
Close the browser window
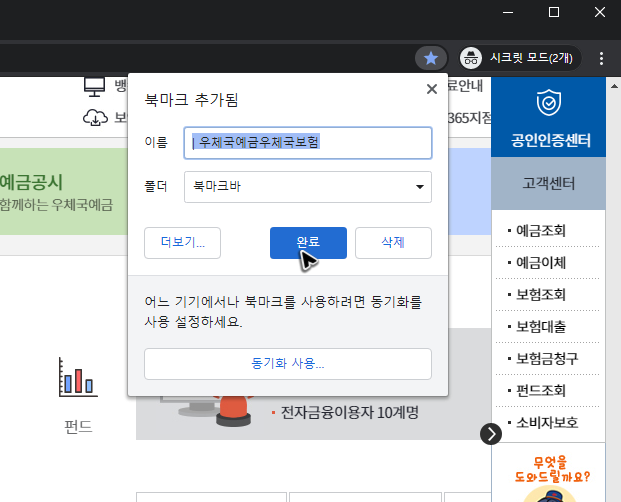pyautogui.click(x=600, y=12)
